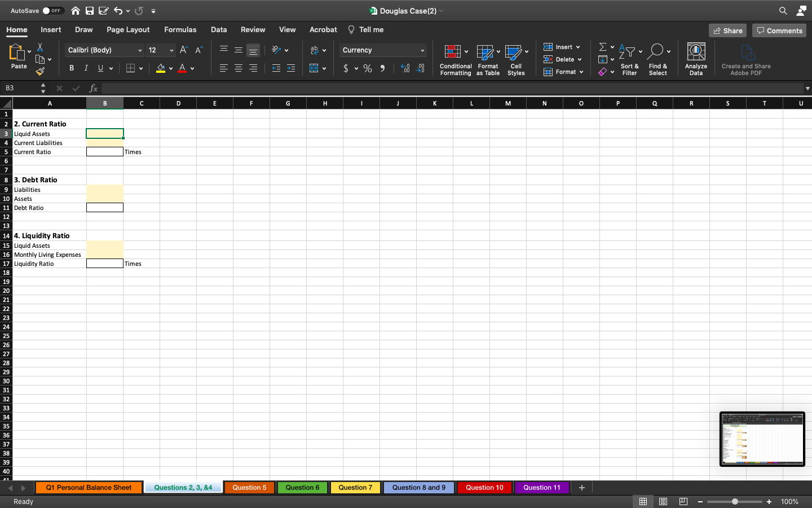Open Find & Select

click(658, 60)
